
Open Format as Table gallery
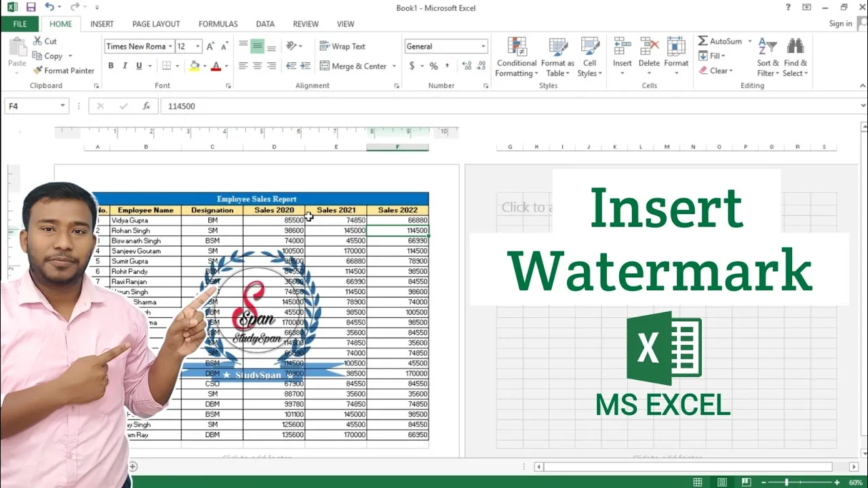click(557, 57)
